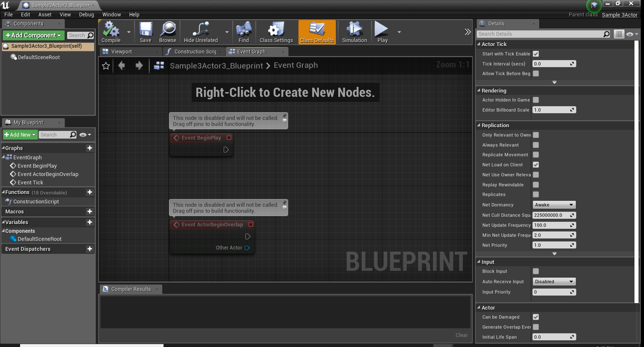644x347 pixels.
Task: Navigate forward in graph history
Action: (x=139, y=65)
